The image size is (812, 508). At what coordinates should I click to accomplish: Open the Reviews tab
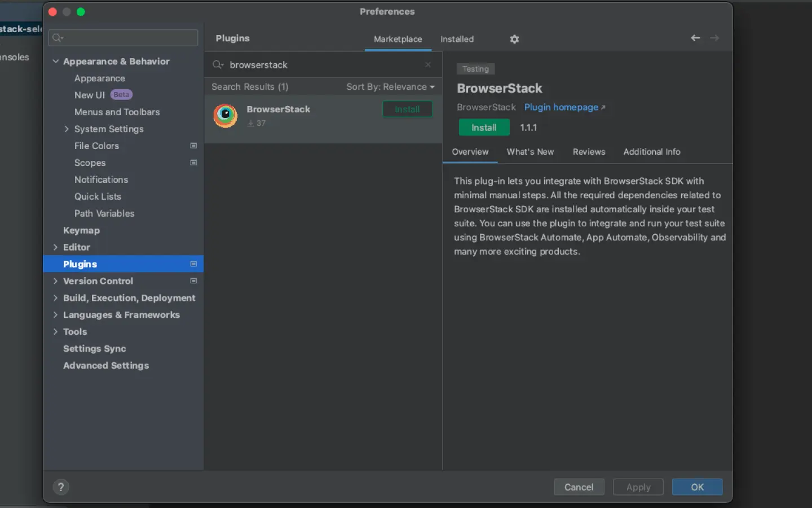pyautogui.click(x=589, y=152)
